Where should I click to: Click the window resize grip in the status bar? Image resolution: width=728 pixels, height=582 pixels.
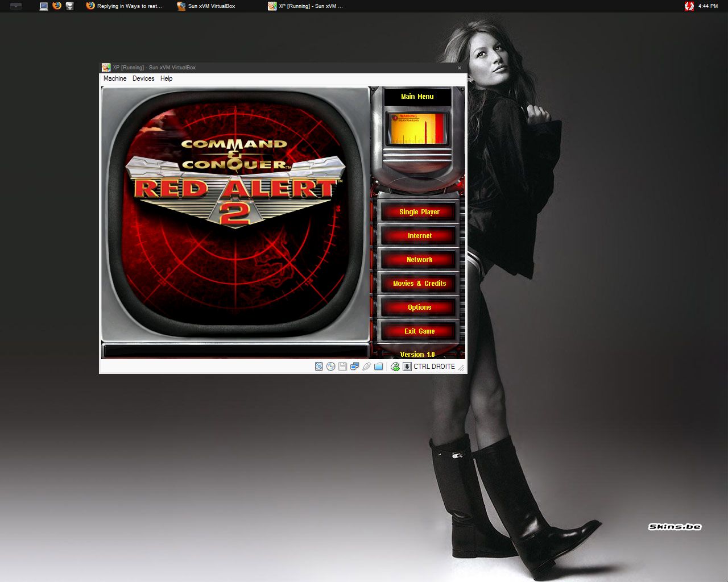click(461, 368)
